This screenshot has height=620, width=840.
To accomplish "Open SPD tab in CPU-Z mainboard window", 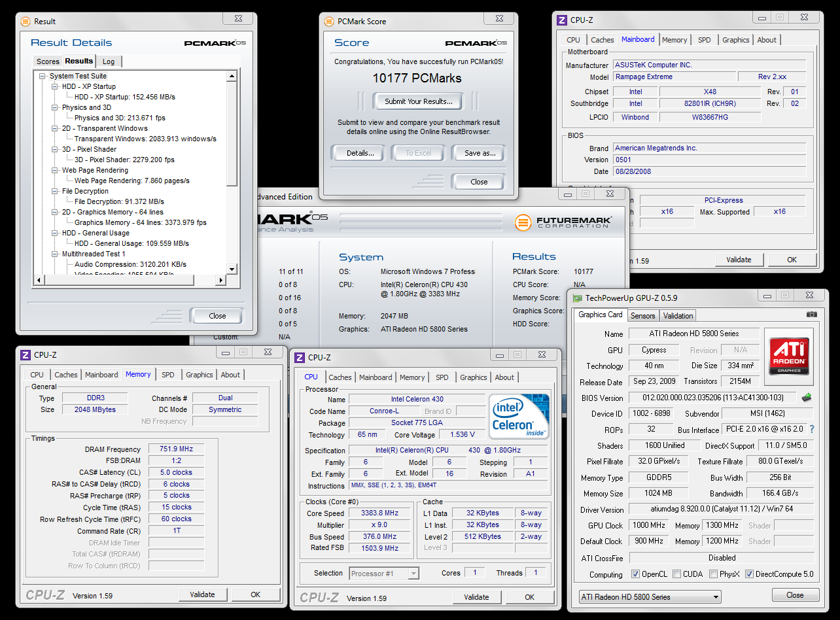I will [x=704, y=40].
